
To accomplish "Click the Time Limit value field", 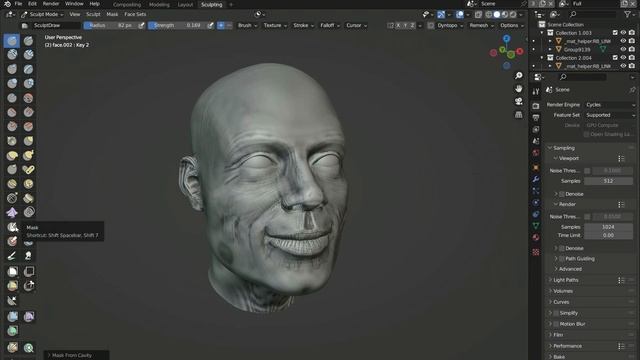I will 608,235.
